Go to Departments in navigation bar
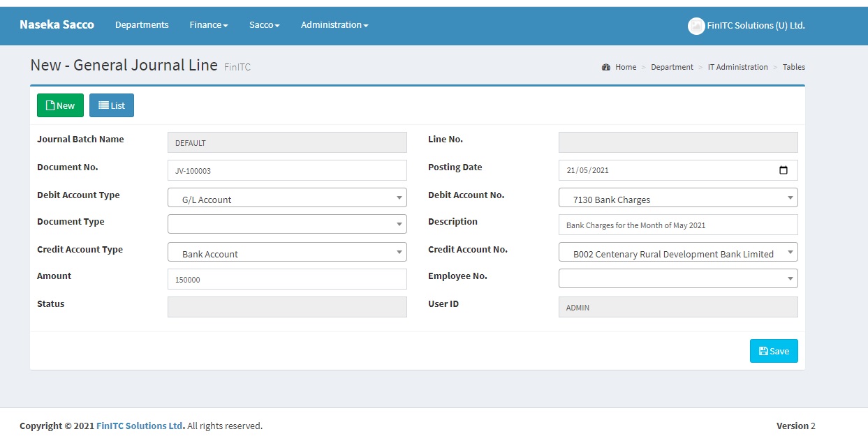The image size is (868, 443). (142, 25)
